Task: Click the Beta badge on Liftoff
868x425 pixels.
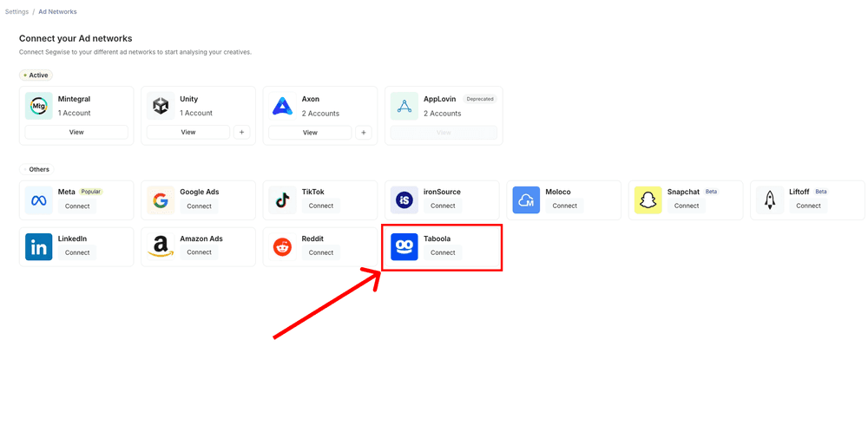Action: tap(821, 192)
